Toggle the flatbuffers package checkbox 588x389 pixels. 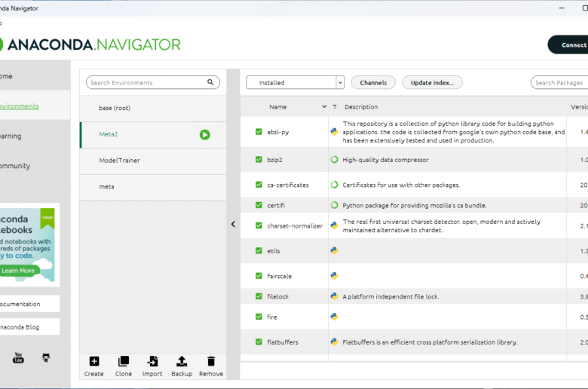pyautogui.click(x=259, y=342)
